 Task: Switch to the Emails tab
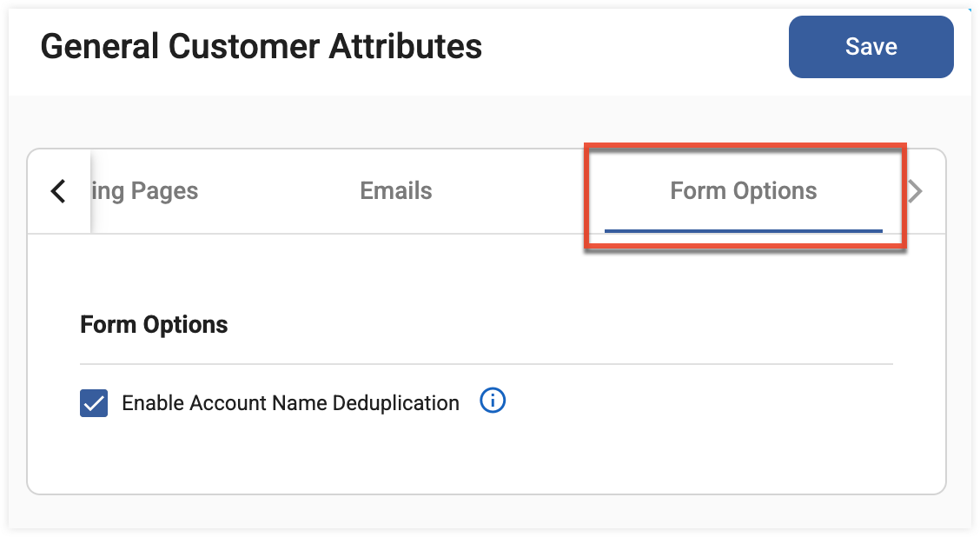(396, 191)
